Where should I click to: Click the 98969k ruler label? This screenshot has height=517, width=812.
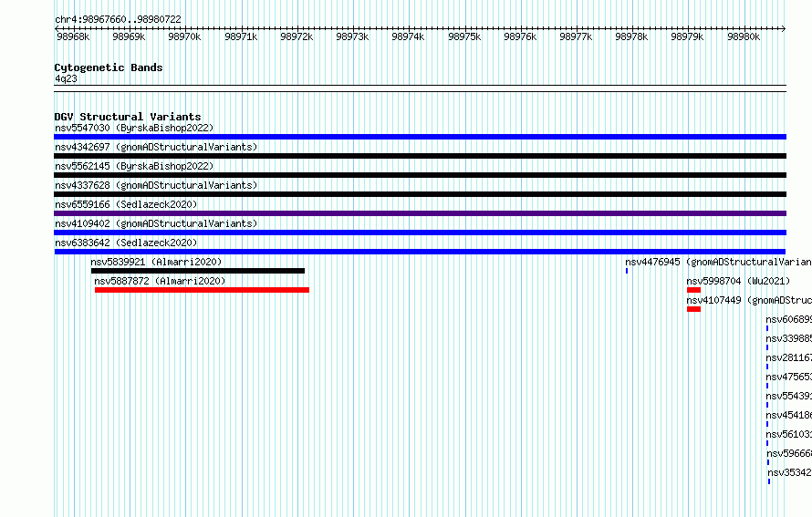point(129,36)
